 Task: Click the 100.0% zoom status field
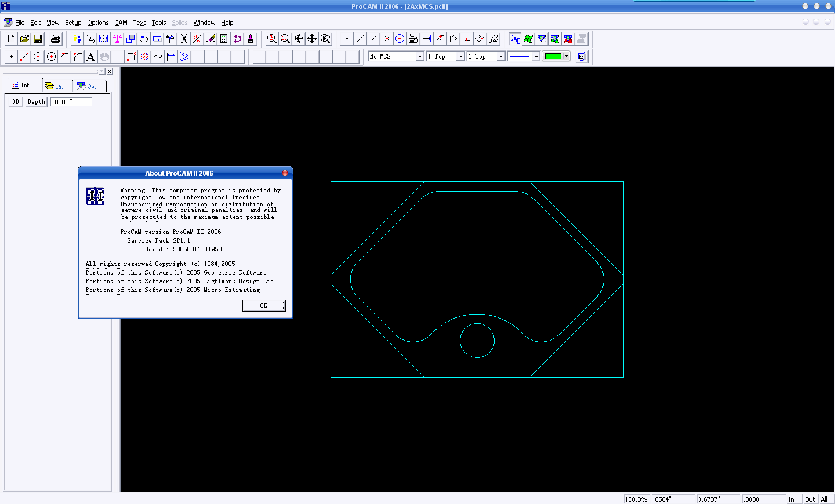click(637, 499)
